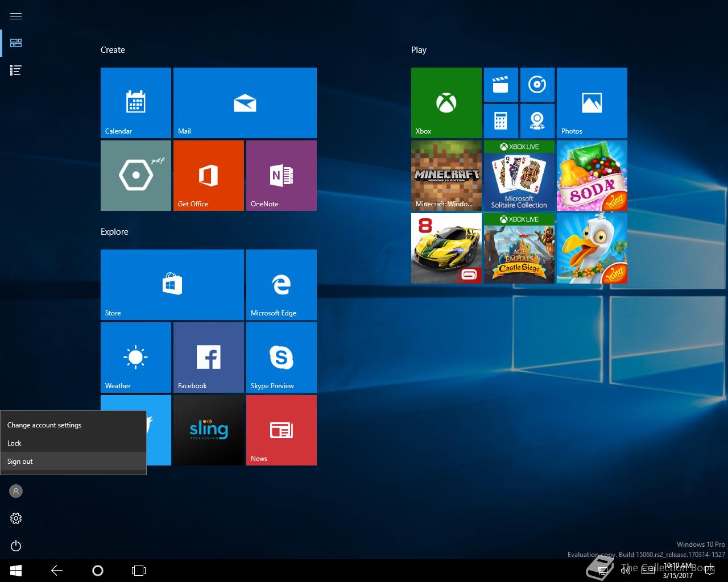Open the Calculator small tile
Image resolution: width=728 pixels, height=582 pixels.
pyautogui.click(x=501, y=121)
